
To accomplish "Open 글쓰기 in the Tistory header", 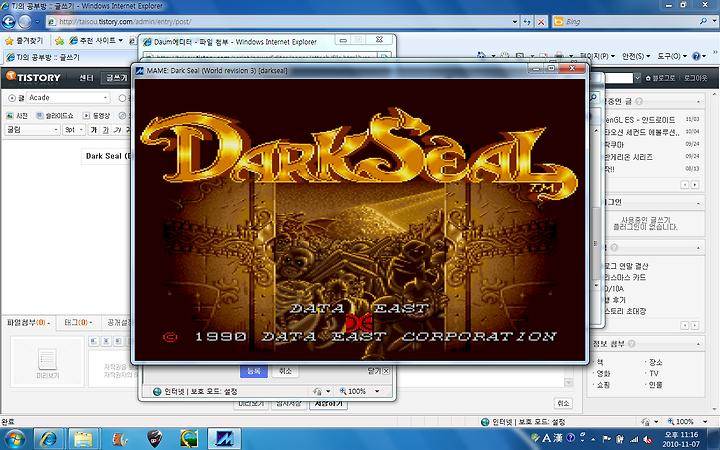I will tap(116, 78).
